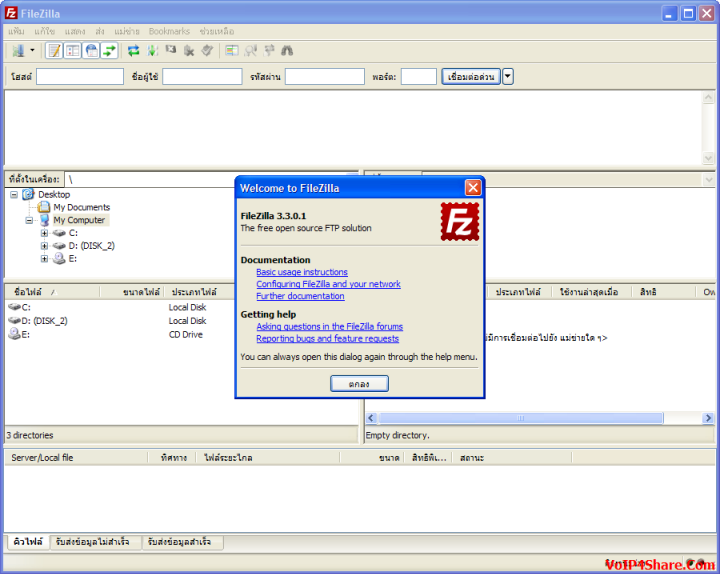Select the Desktop icon in the local tree
The height and width of the screenshot is (574, 720).
pyautogui.click(x=28, y=194)
